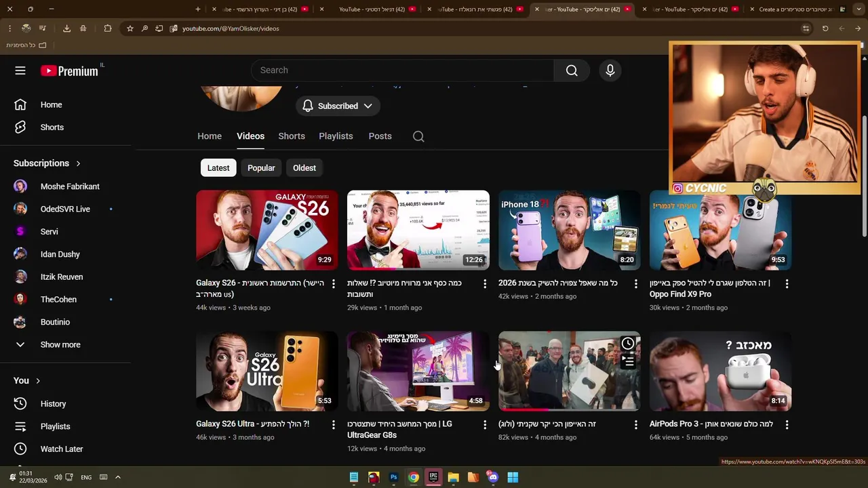The width and height of the screenshot is (868, 488).
Task: Sort videos by Oldest chip
Action: pos(304,168)
